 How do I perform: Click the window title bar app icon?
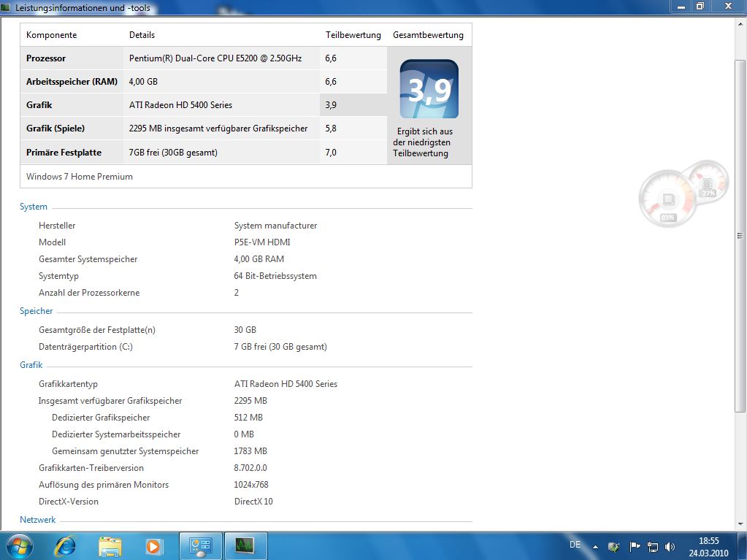tap(5, 7)
